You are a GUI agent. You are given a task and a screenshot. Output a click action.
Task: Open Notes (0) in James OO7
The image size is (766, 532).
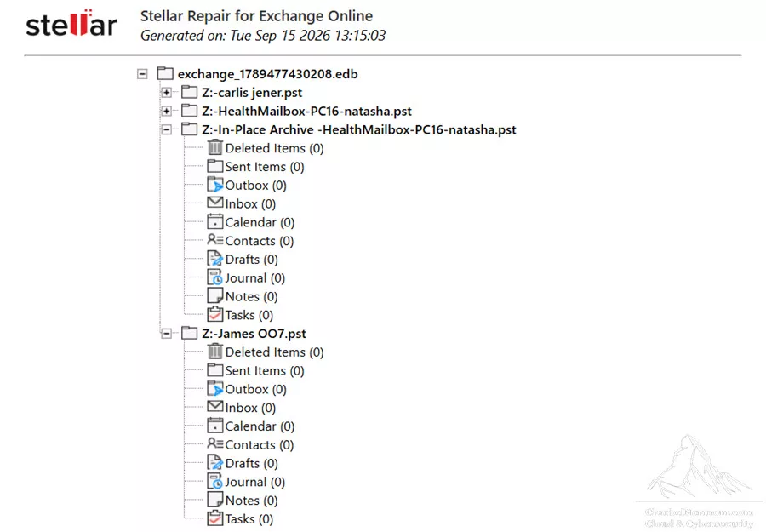tap(252, 501)
